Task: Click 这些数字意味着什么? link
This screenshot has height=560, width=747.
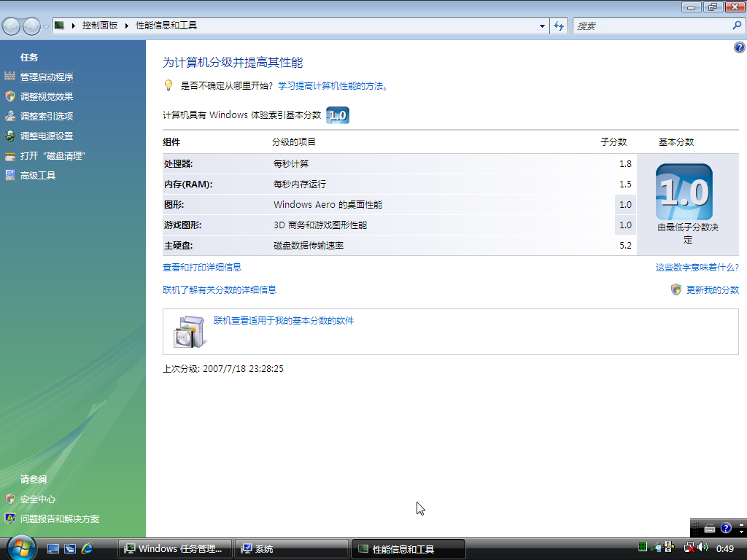Action: pyautogui.click(x=697, y=267)
